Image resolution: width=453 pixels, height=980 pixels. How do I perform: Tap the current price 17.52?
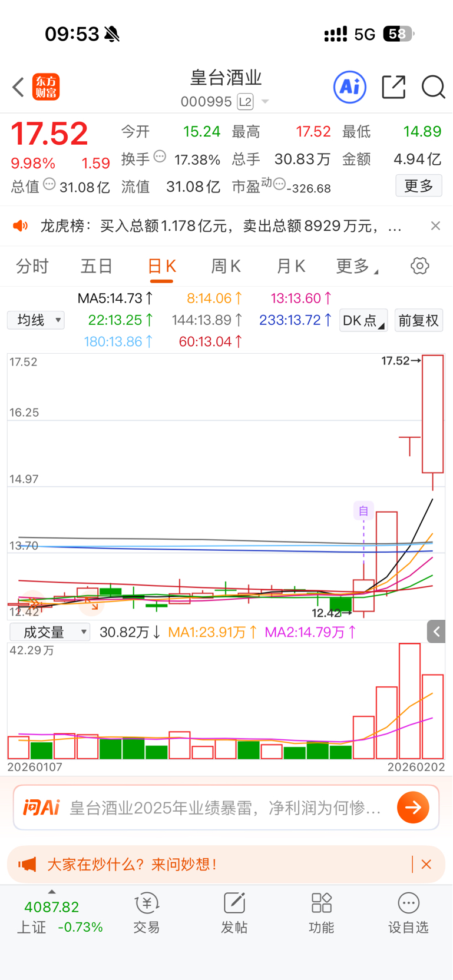point(49,134)
